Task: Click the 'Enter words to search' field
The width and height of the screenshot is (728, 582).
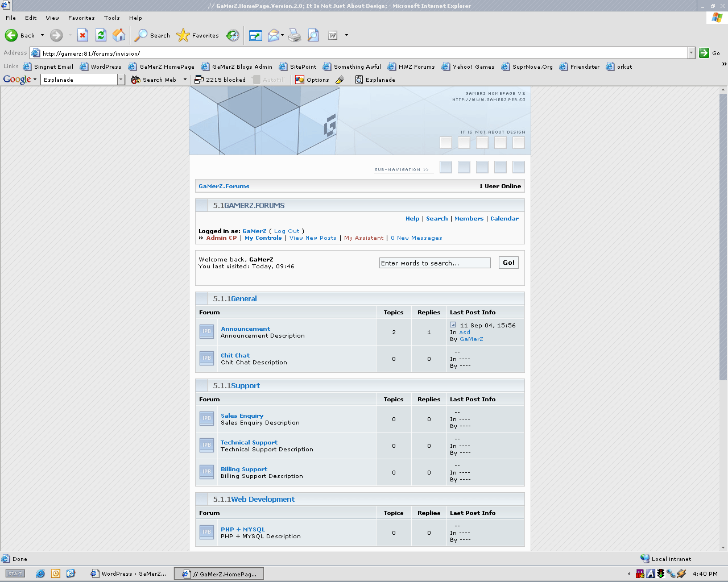Action: pos(435,263)
